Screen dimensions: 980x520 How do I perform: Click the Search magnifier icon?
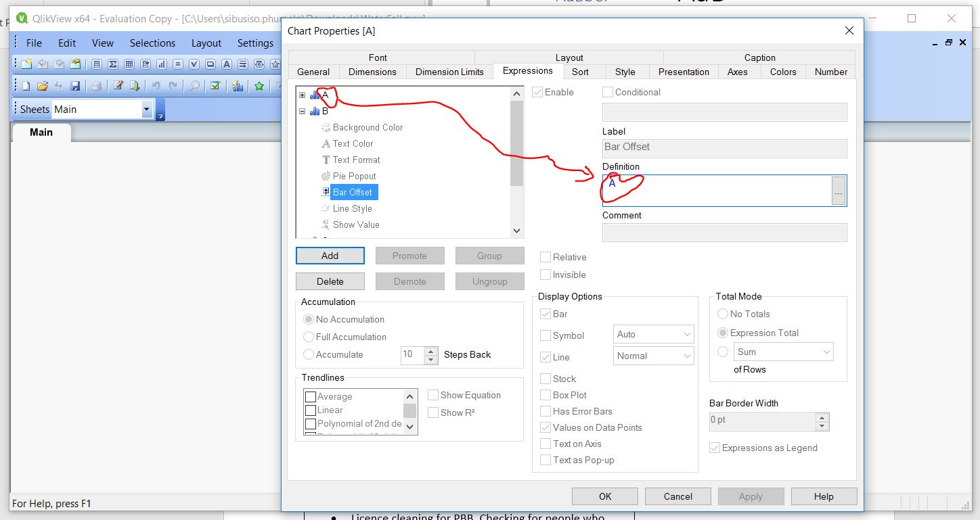[194, 86]
